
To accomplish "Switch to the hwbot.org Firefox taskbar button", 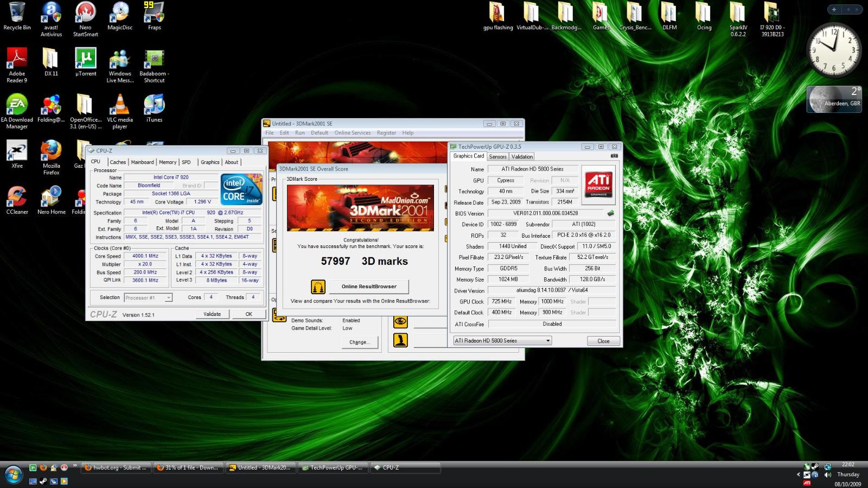I will pyautogui.click(x=116, y=467).
